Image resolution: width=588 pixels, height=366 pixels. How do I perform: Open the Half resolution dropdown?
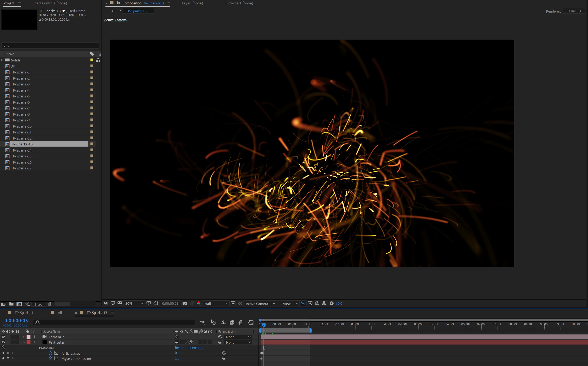coord(216,303)
